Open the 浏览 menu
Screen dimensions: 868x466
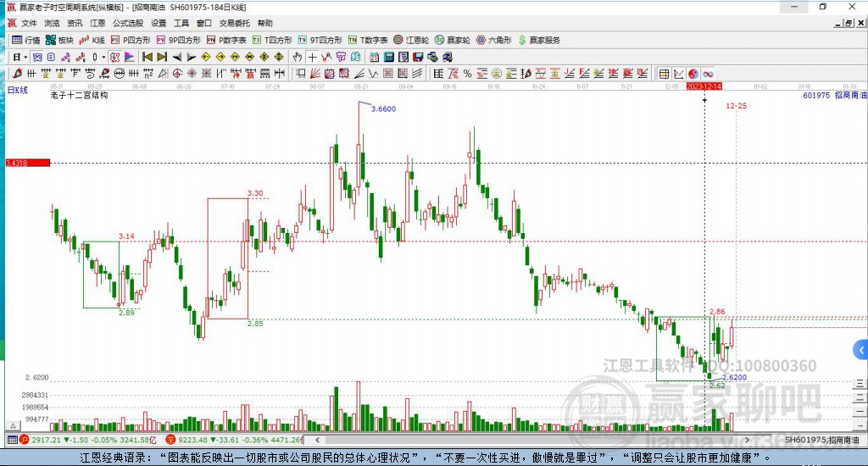52,23
